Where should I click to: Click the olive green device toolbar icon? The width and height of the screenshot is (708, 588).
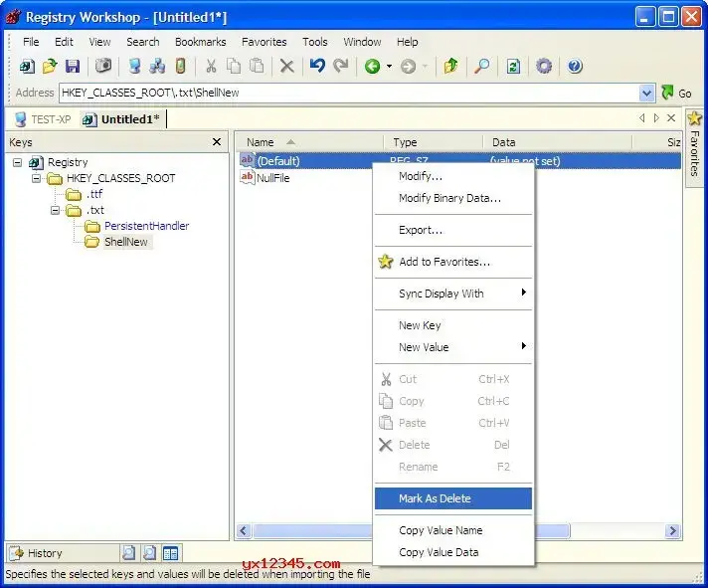[x=181, y=67]
